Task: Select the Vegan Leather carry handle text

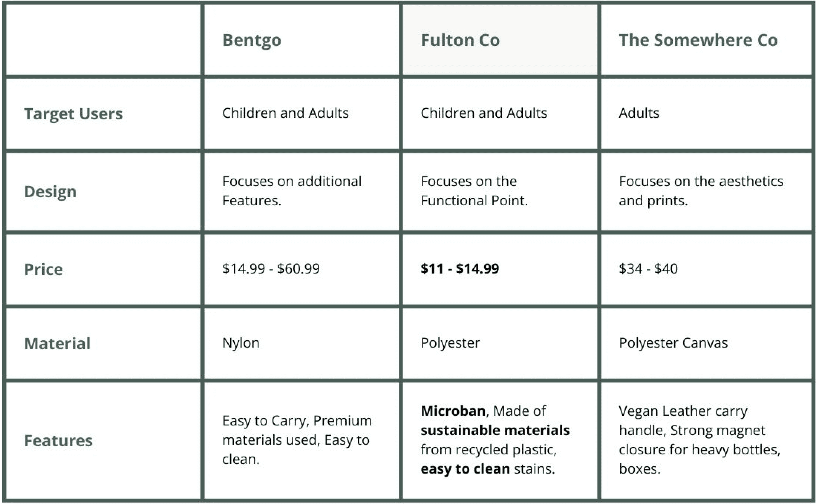Action: [683, 411]
